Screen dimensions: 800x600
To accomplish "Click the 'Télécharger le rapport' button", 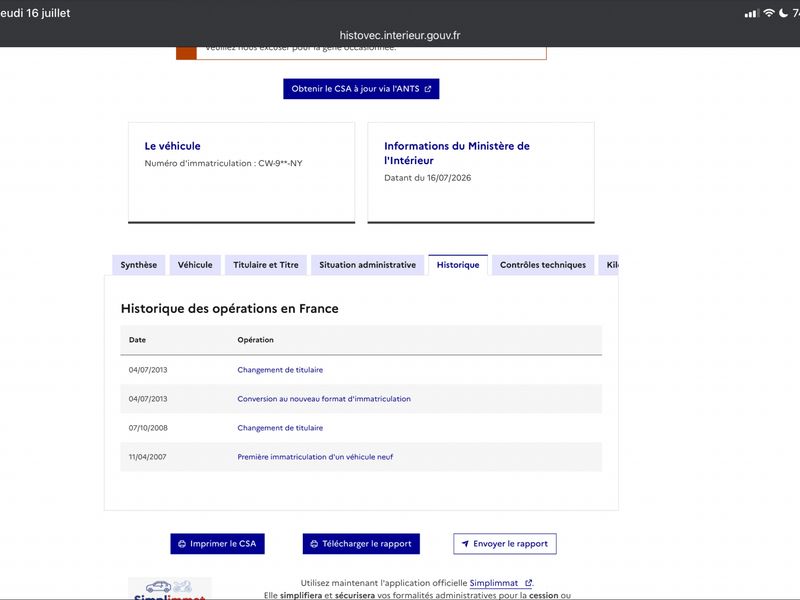I will click(x=361, y=544).
